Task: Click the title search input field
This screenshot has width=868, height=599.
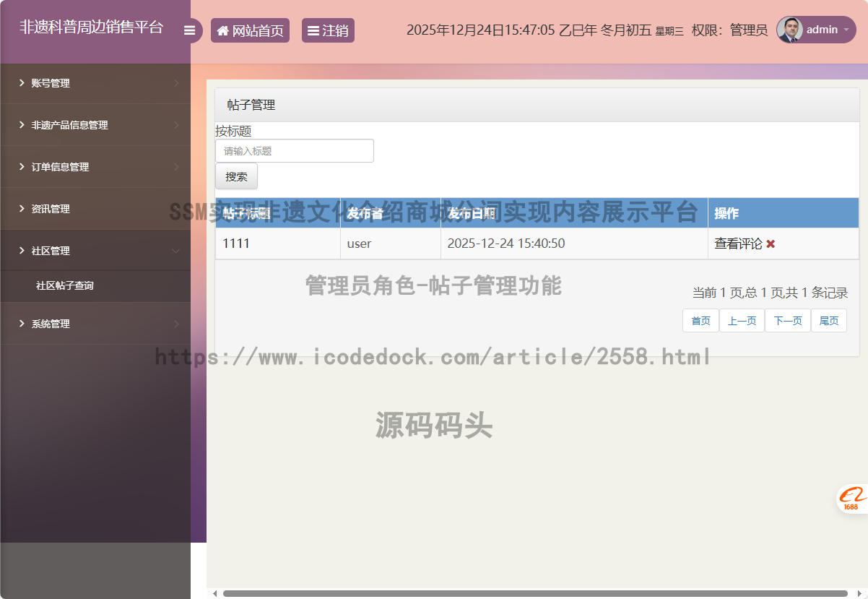Action: pyautogui.click(x=295, y=151)
